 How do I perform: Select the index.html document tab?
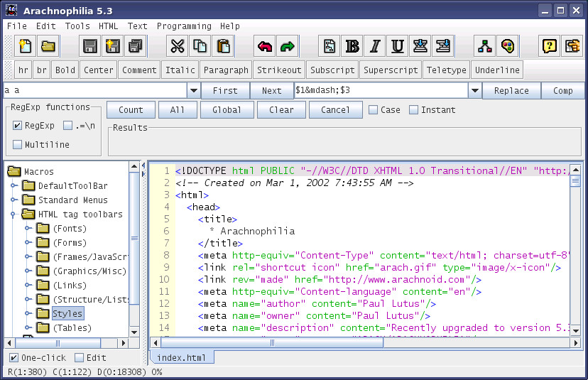(x=182, y=358)
